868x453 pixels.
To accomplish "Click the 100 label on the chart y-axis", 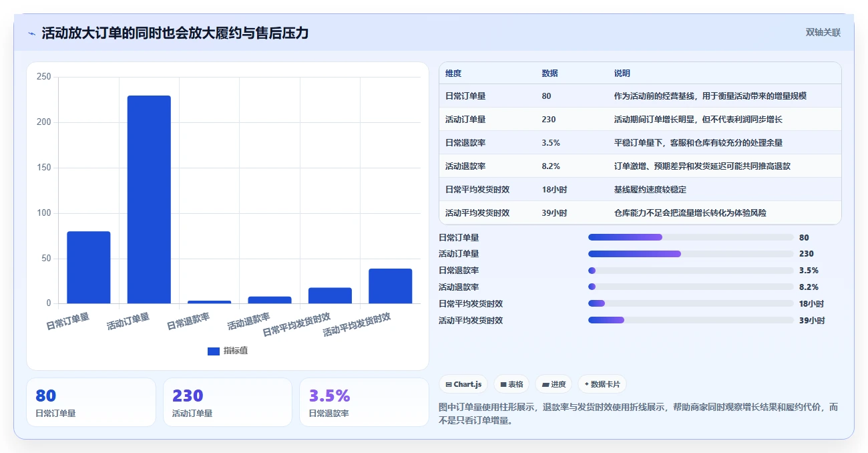I will tap(44, 213).
